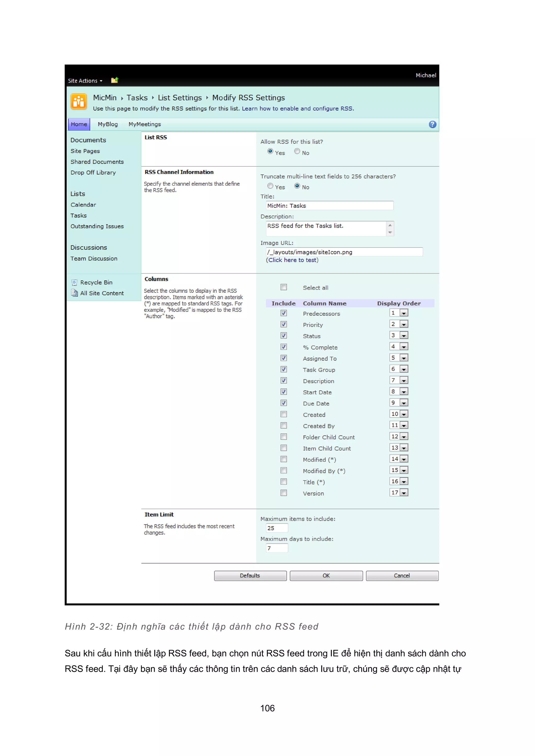This screenshot has width=535, height=756.
Task: Click the Defaults button
Action: (x=250, y=576)
